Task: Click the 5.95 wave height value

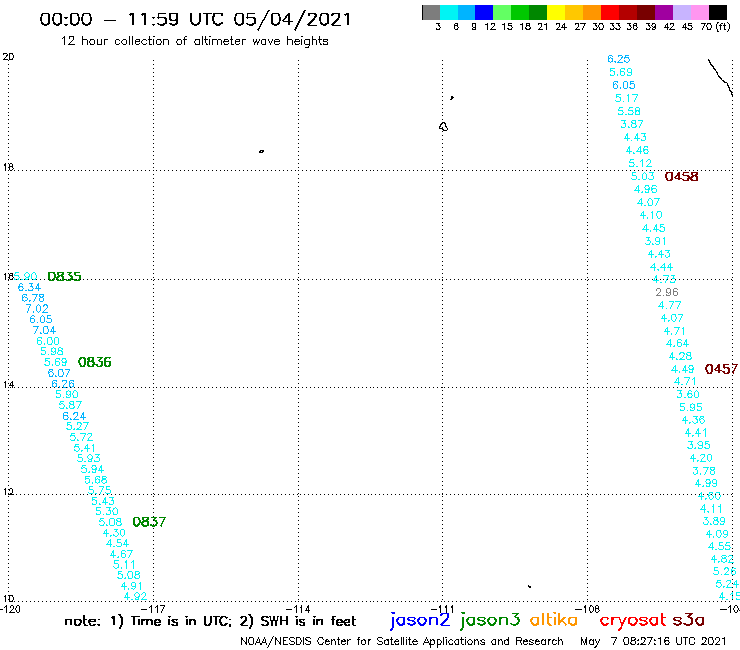Action: pos(690,407)
